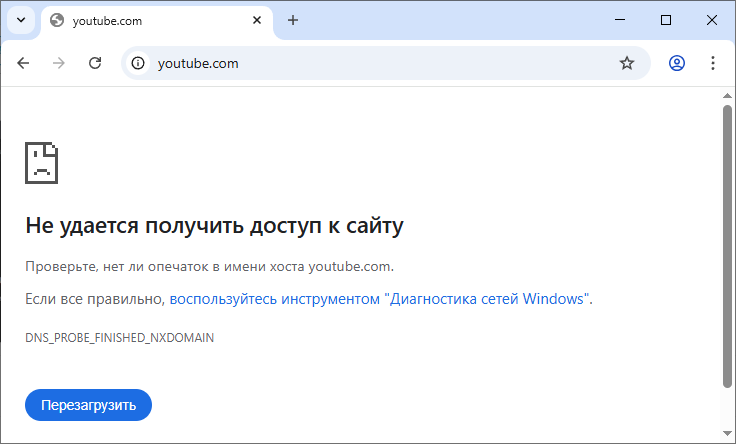Viewport: 736px width, 444px height.
Task: Open the Chrome profile icon
Action: pyautogui.click(x=677, y=63)
